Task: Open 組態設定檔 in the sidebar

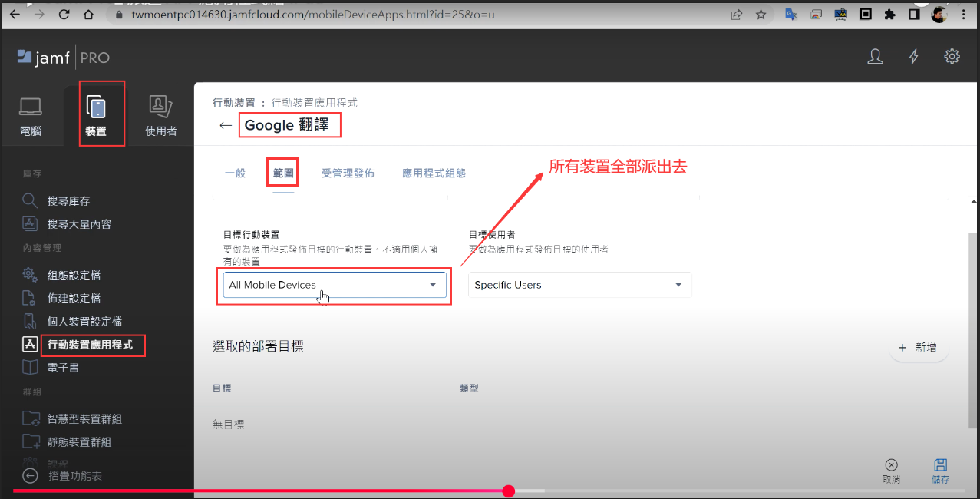Action: pyautogui.click(x=74, y=275)
